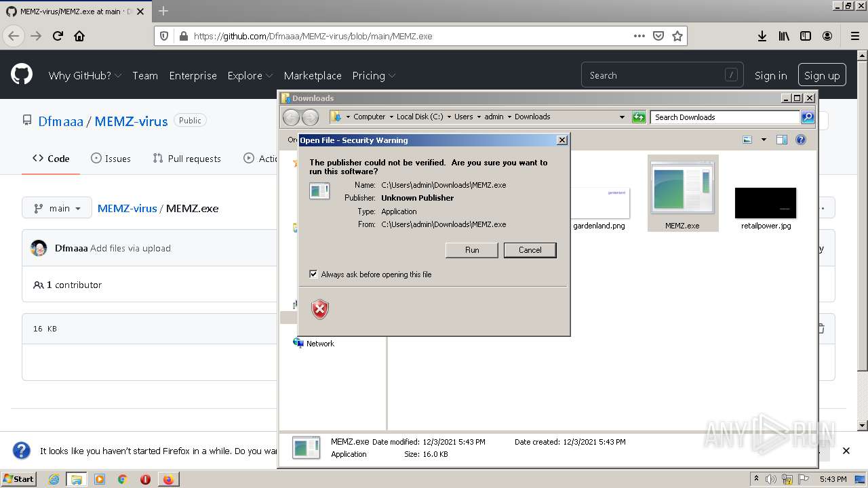Expand Pricing dropdown on GitHub

374,75
